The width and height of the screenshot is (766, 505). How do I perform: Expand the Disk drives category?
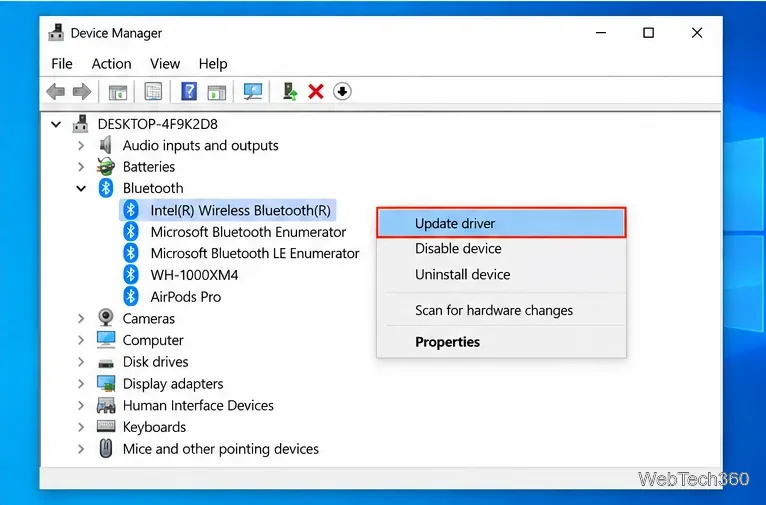pos(81,362)
